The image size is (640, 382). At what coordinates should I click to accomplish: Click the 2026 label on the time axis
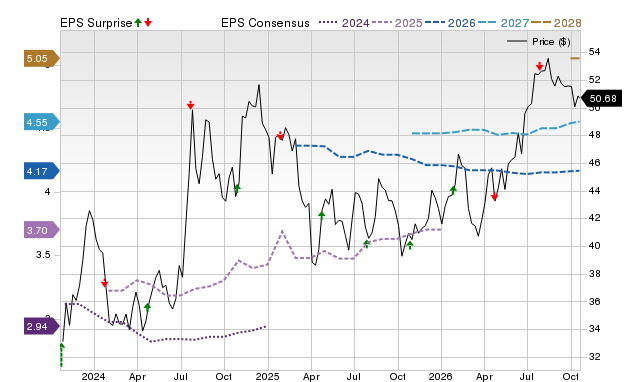click(440, 376)
